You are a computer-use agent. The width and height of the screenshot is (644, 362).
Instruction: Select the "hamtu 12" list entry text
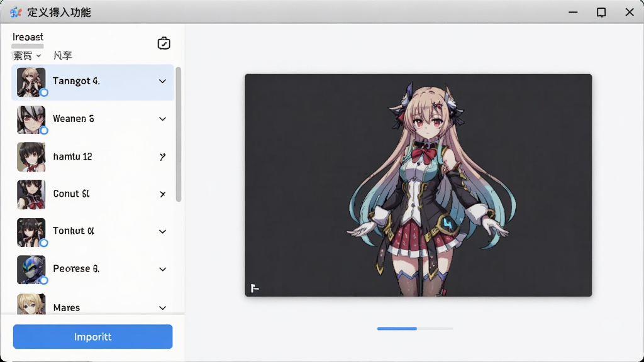click(x=73, y=156)
